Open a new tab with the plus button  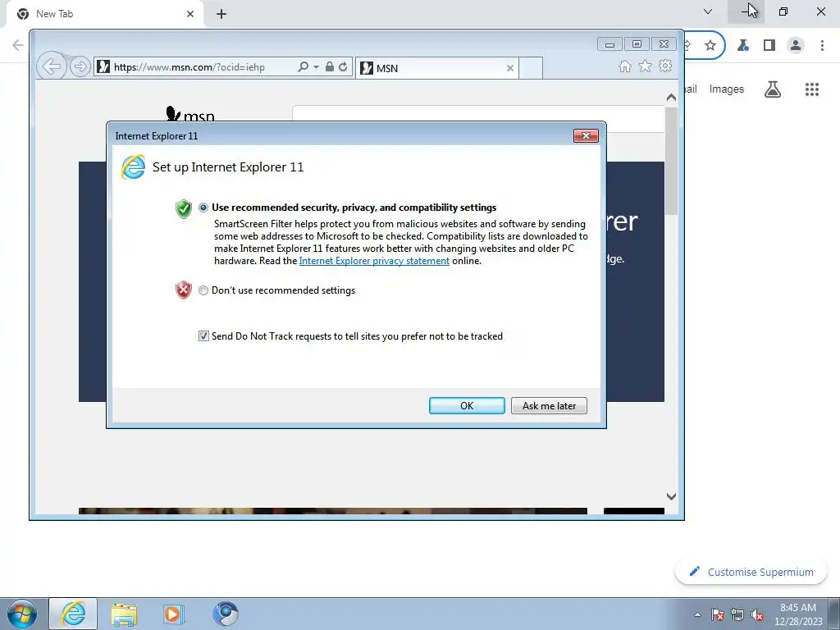pos(221,14)
